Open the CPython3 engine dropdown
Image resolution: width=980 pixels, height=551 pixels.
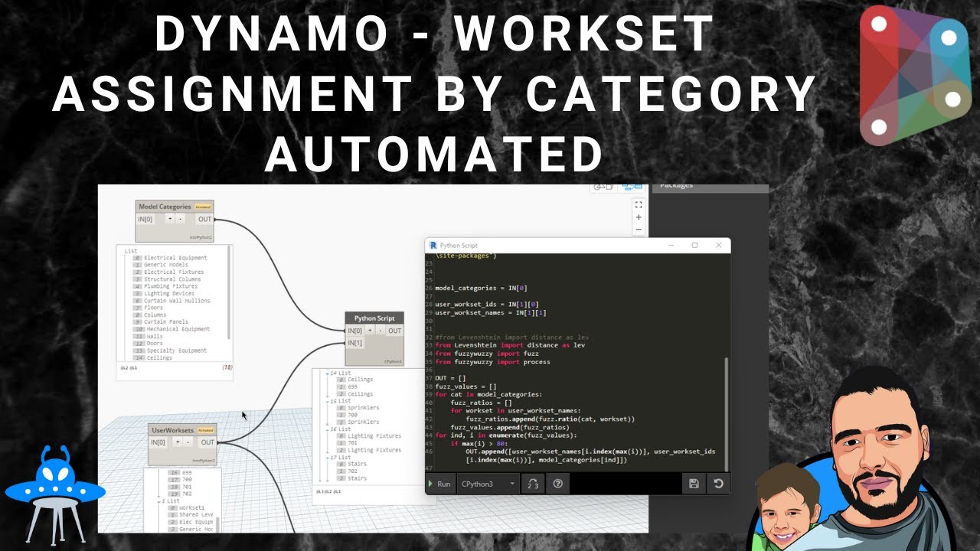487,484
